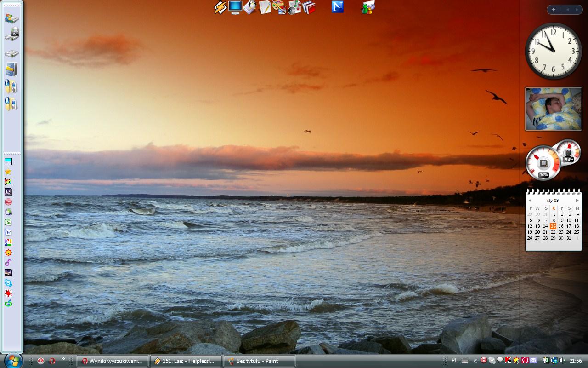Image resolution: width=588 pixels, height=368 pixels.
Task: Launch Word from the left sidebar
Action: [8, 232]
